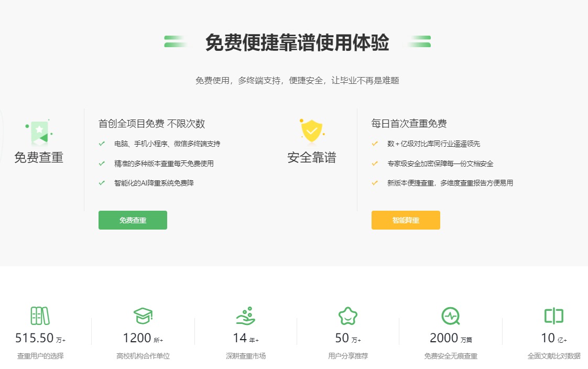This screenshot has width=588, height=369.
Task: Click the free check ribbon star icon
Action: pos(39,132)
